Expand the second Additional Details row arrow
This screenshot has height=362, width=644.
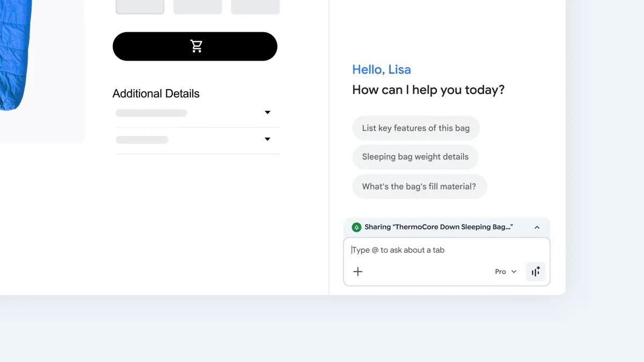tap(267, 139)
